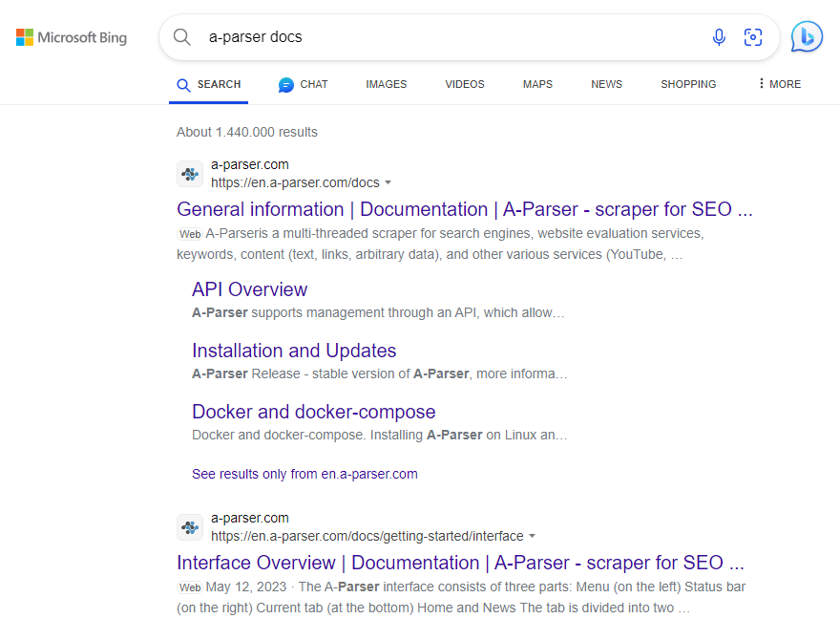The image size is (840, 640).
Task: Click the magnifying glass search icon
Action: click(x=181, y=37)
